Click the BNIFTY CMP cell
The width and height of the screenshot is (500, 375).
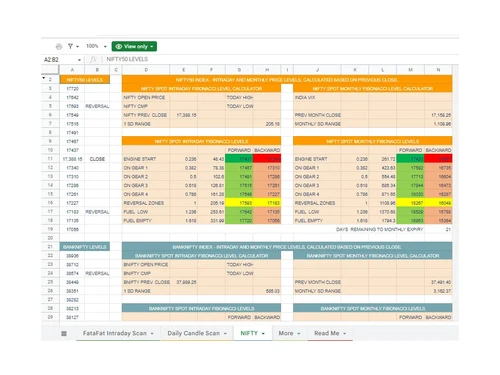point(146,273)
